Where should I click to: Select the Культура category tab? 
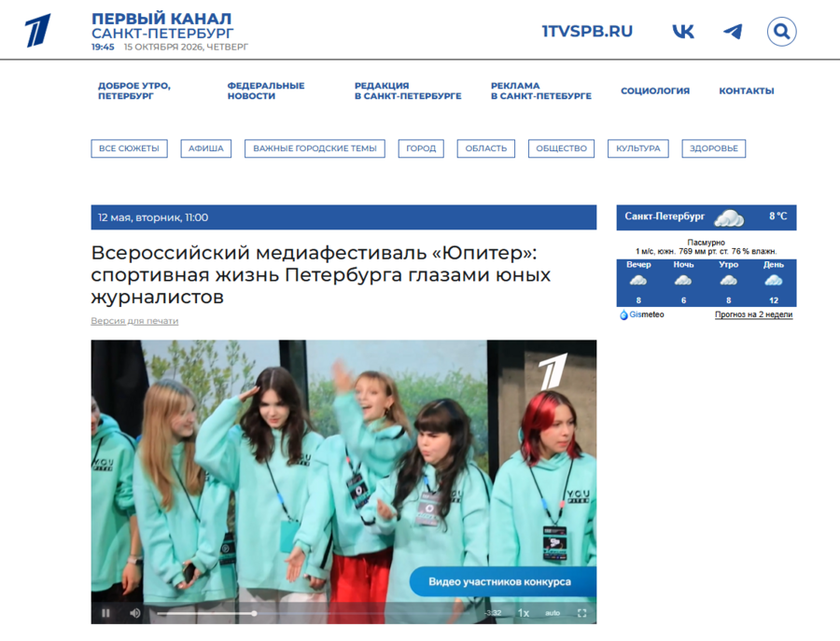click(x=638, y=148)
